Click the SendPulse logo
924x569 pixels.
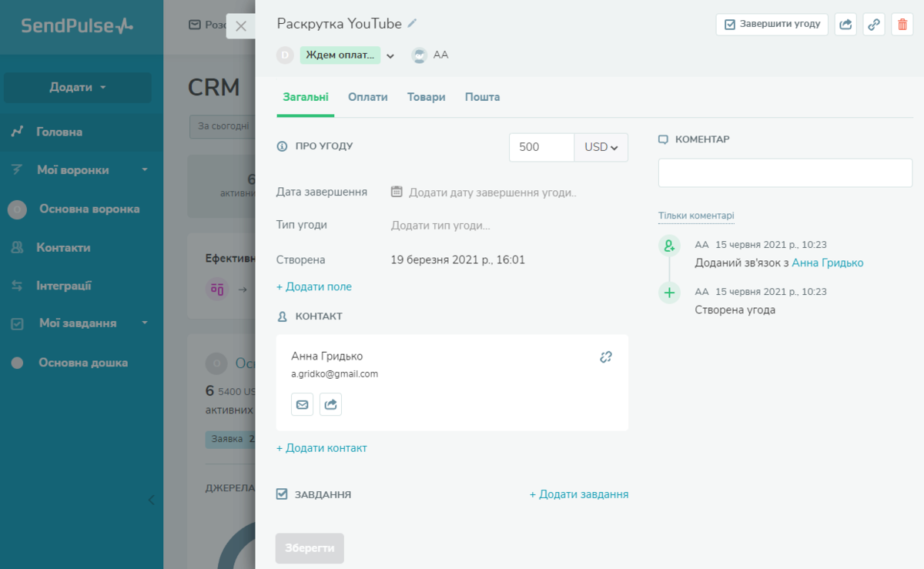pyautogui.click(x=77, y=25)
